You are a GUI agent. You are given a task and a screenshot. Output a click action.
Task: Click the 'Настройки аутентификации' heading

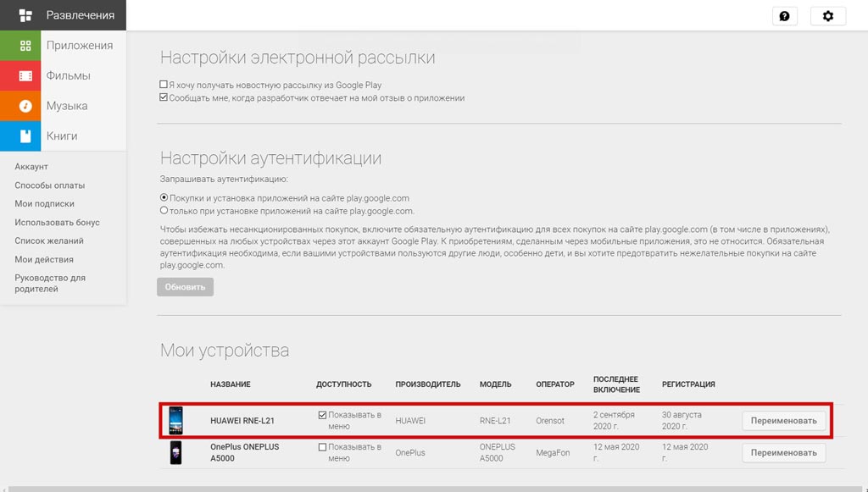[270, 158]
